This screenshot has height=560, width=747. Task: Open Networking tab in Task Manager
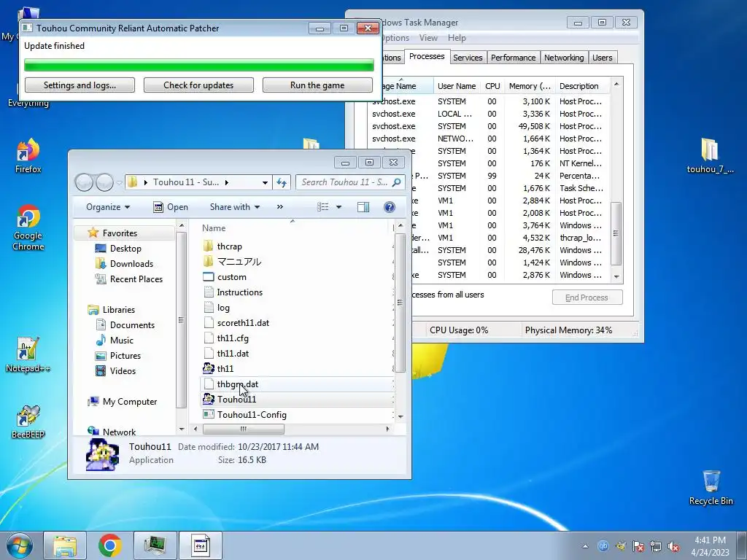564,58
